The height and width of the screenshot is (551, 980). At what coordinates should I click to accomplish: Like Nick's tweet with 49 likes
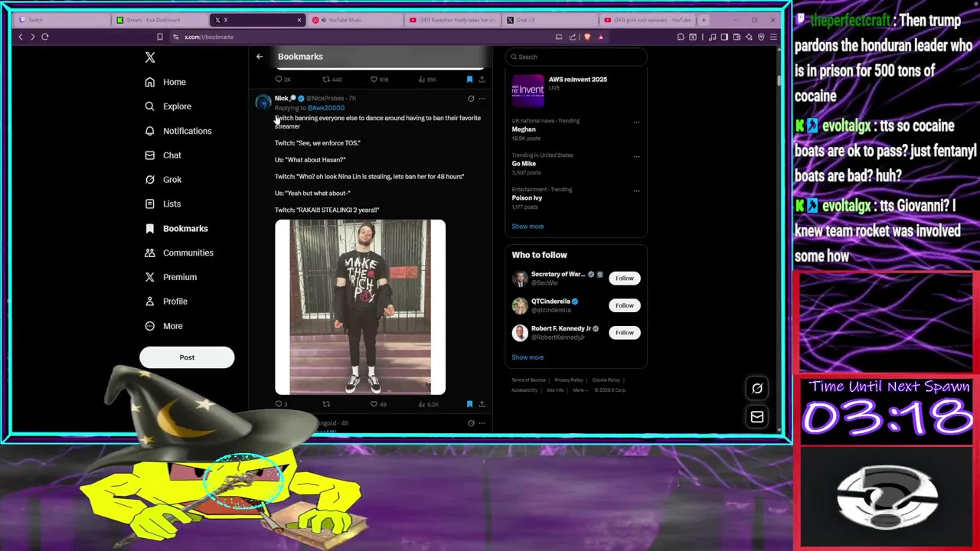(378, 404)
